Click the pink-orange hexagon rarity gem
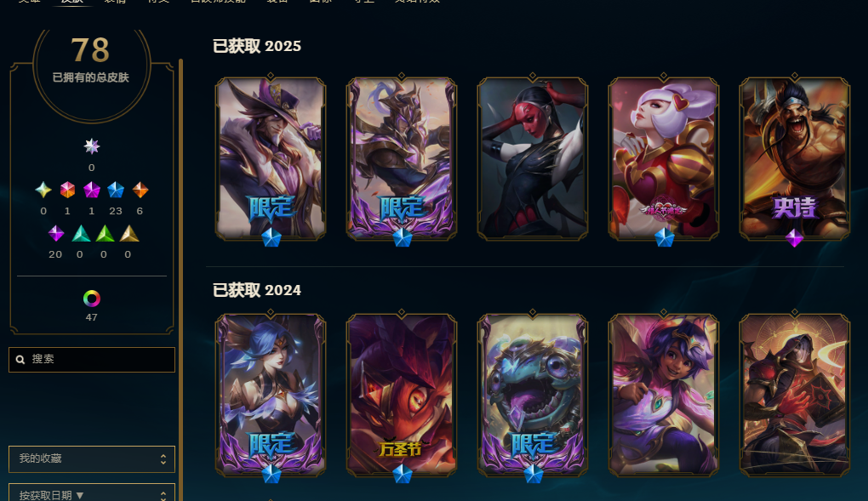This screenshot has width=868, height=501. [67, 190]
